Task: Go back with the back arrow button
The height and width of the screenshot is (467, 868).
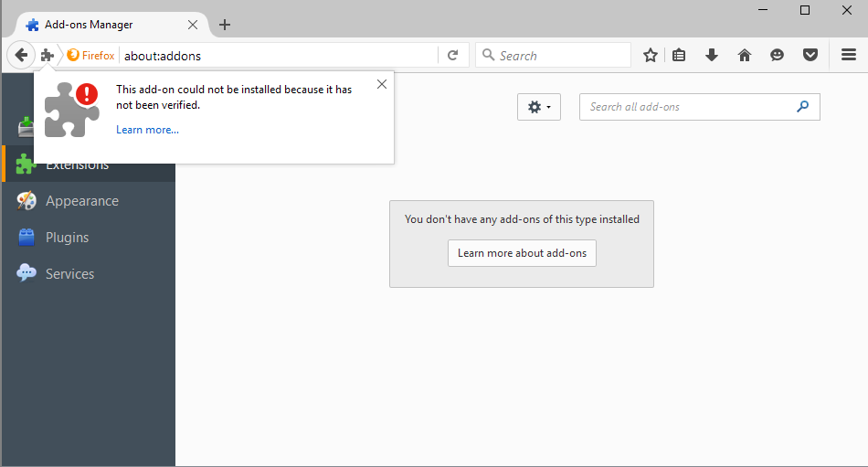Action: (21, 55)
